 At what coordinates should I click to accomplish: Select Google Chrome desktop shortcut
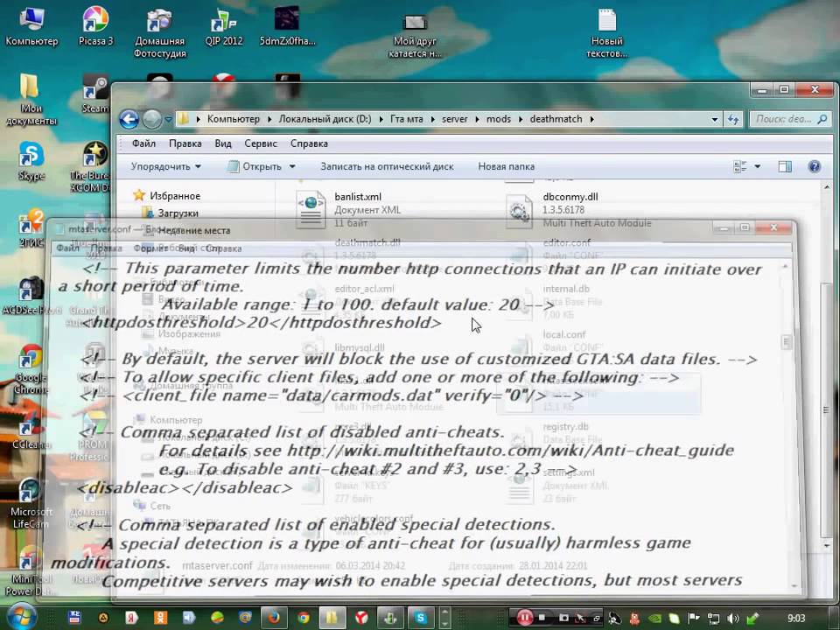point(31,369)
